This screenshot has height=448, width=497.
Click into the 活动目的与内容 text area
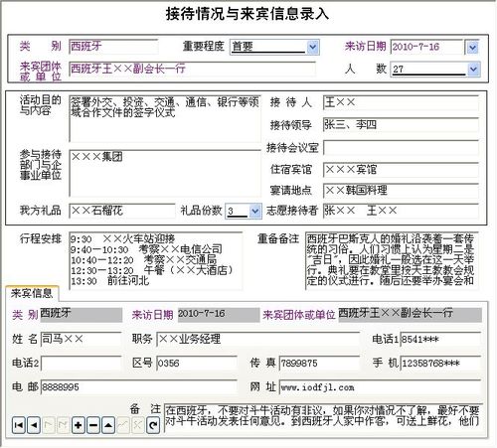click(x=165, y=118)
